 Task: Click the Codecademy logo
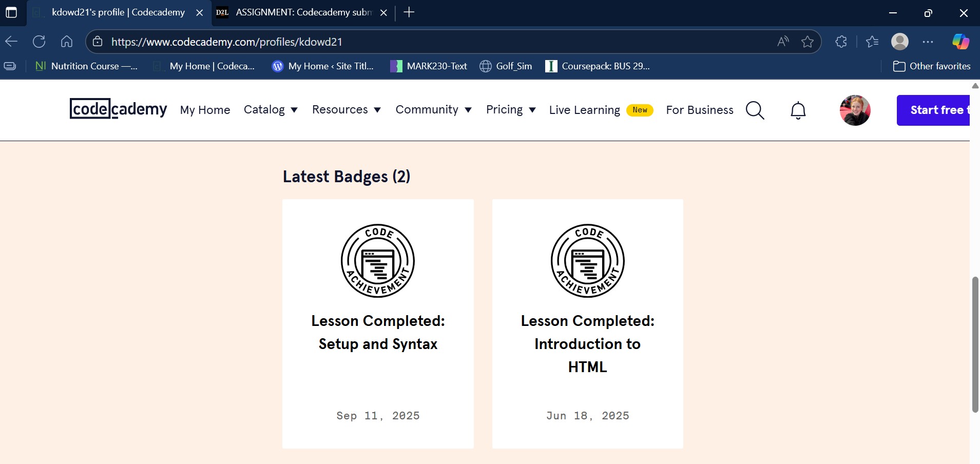(x=118, y=109)
